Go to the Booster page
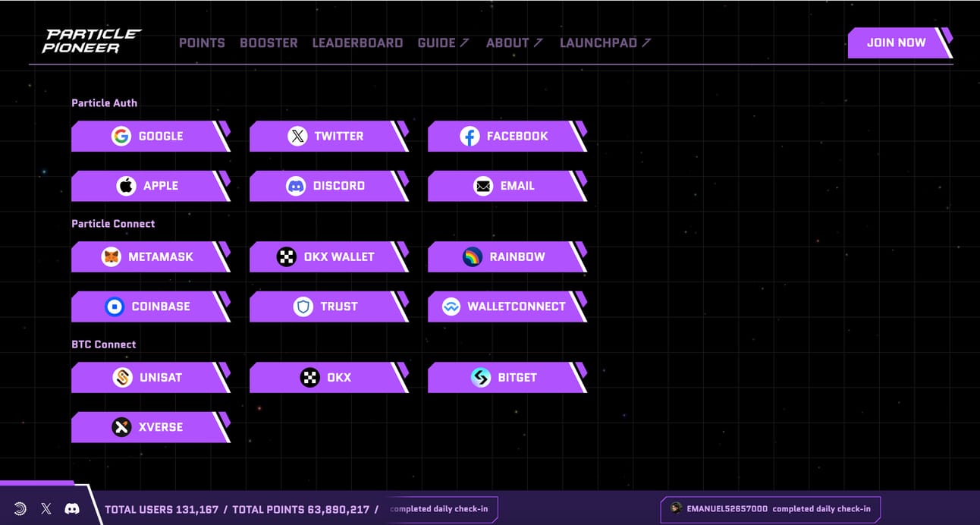980x525 pixels. (269, 43)
